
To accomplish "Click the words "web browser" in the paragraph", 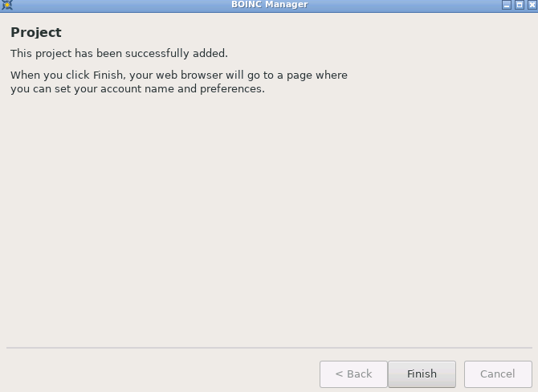I will pyautogui.click(x=189, y=75).
